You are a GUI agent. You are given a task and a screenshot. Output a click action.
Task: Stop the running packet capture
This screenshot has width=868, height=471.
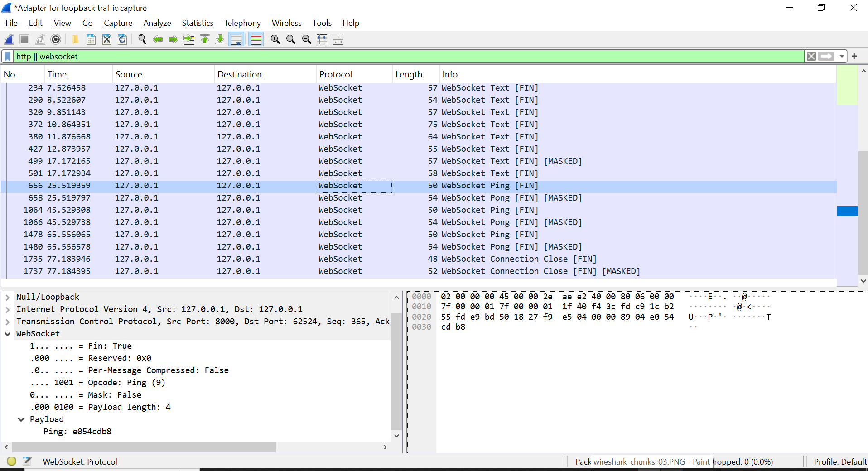pos(24,39)
